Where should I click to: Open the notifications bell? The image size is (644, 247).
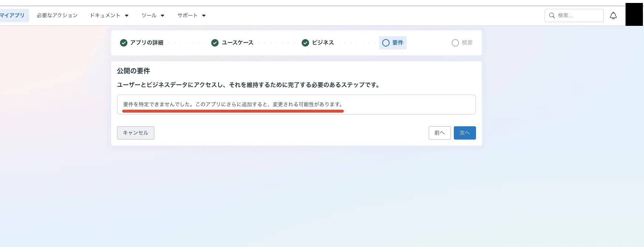613,16
